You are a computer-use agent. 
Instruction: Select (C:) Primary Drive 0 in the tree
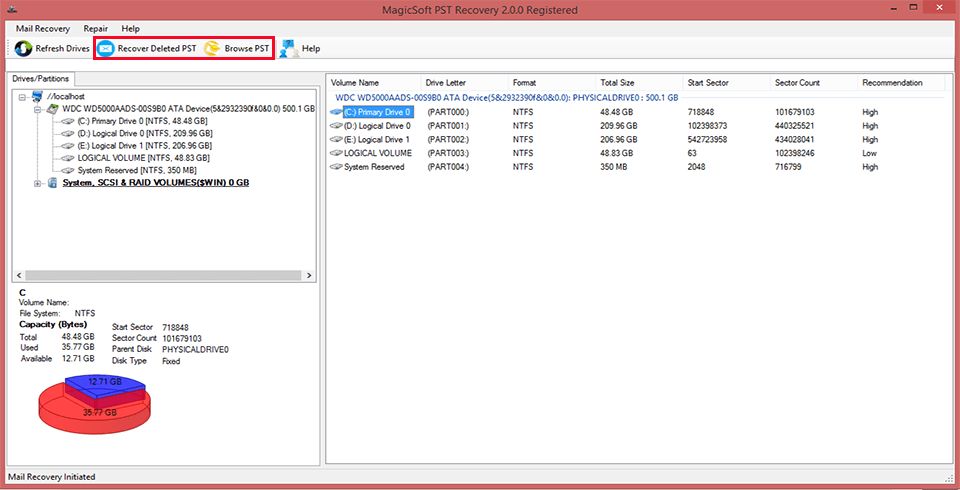[142, 121]
